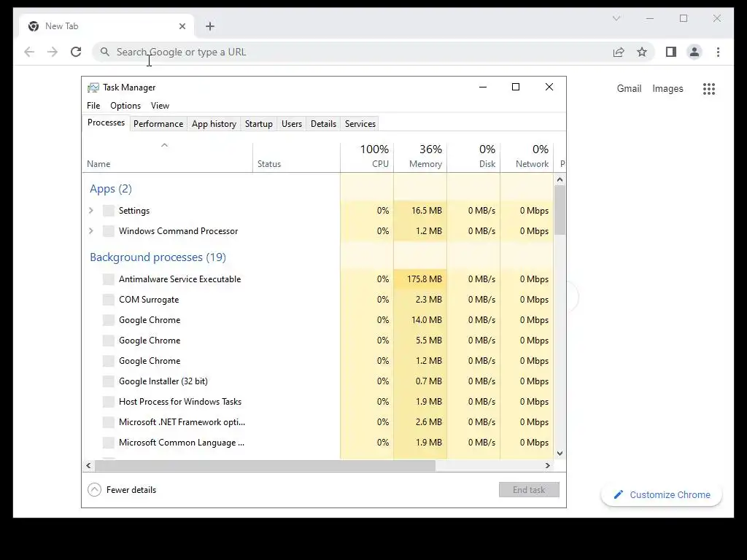Click the tab search chevron in Chrome
747x560 pixels.
616,18
